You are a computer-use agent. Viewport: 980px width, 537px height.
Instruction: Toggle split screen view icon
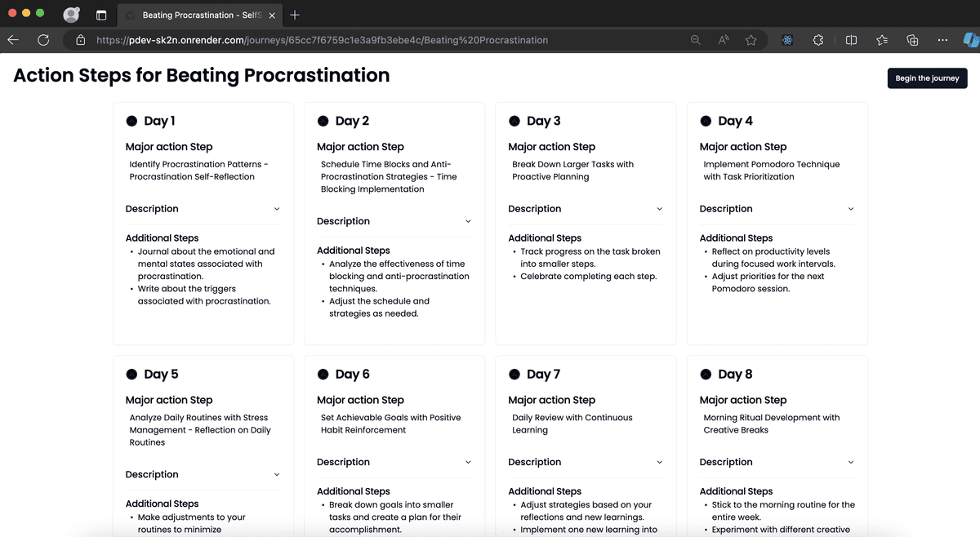[851, 40]
